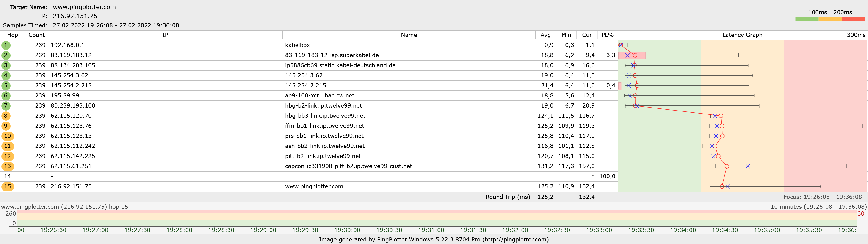868x244 pixels.
Task: Click the orange hop 8 circle
Action: click(6, 116)
